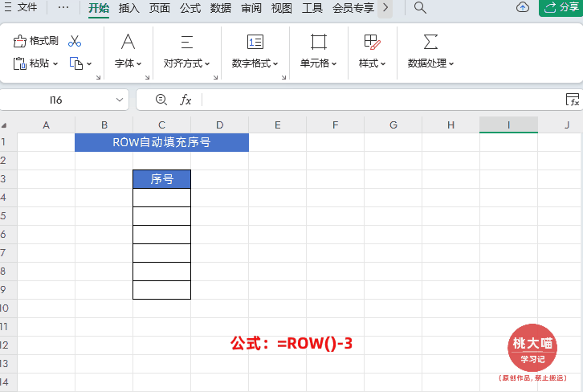Viewport: 583px width, 392px height.
Task: Click the cell frame icon
Action: coord(319,42)
